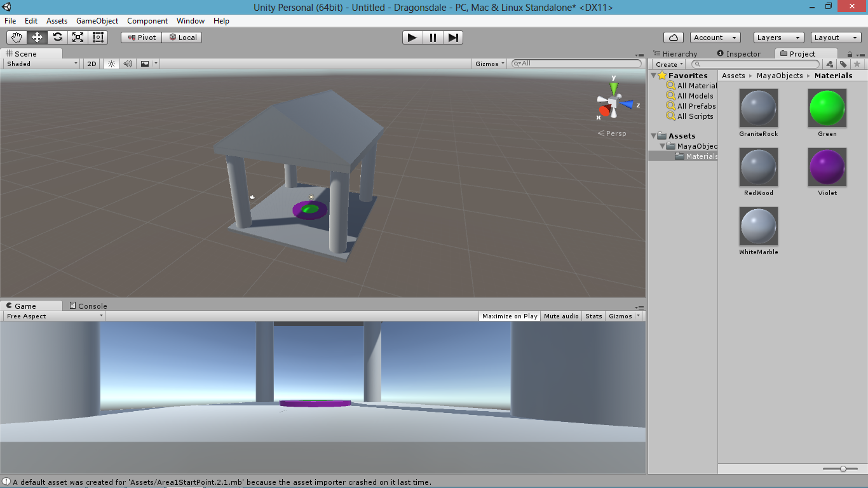
Task: Open scene effects dropdown arrow
Action: tap(156, 64)
